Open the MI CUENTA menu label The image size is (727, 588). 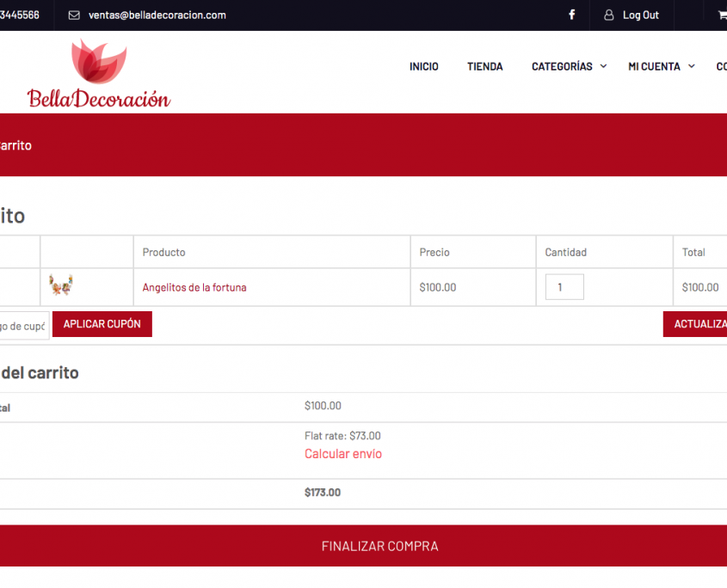pyautogui.click(x=654, y=67)
